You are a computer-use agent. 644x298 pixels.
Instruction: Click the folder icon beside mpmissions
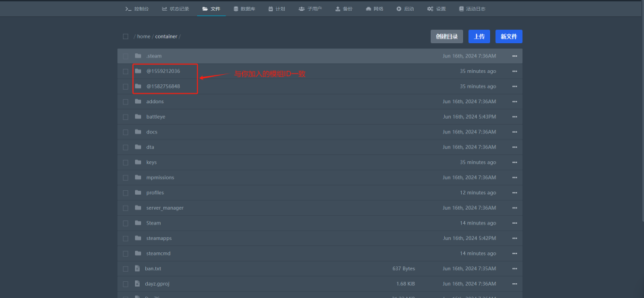138,177
